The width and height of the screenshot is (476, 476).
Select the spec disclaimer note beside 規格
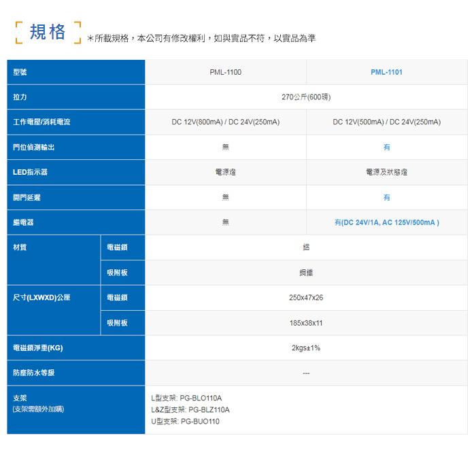click(201, 38)
